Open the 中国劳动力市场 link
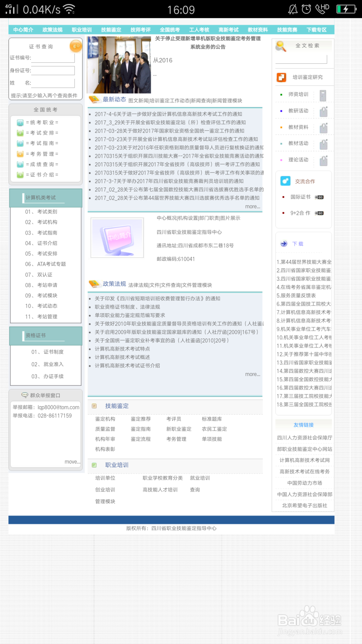Image resolution: width=362 pixels, height=644 pixels. (304, 483)
